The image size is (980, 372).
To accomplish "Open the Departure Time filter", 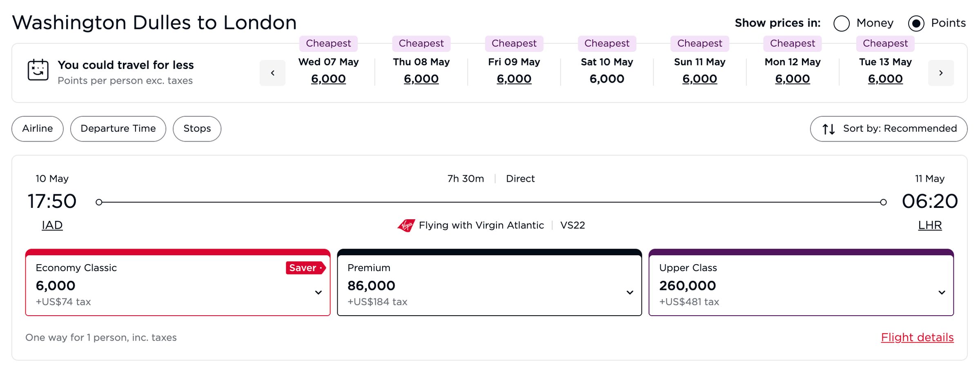I will [x=118, y=129].
